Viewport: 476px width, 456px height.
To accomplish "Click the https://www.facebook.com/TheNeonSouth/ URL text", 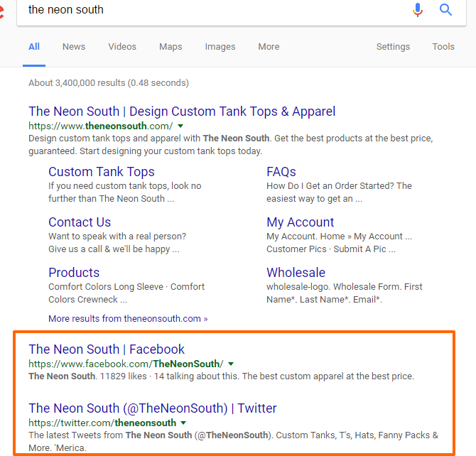I will [x=126, y=364].
